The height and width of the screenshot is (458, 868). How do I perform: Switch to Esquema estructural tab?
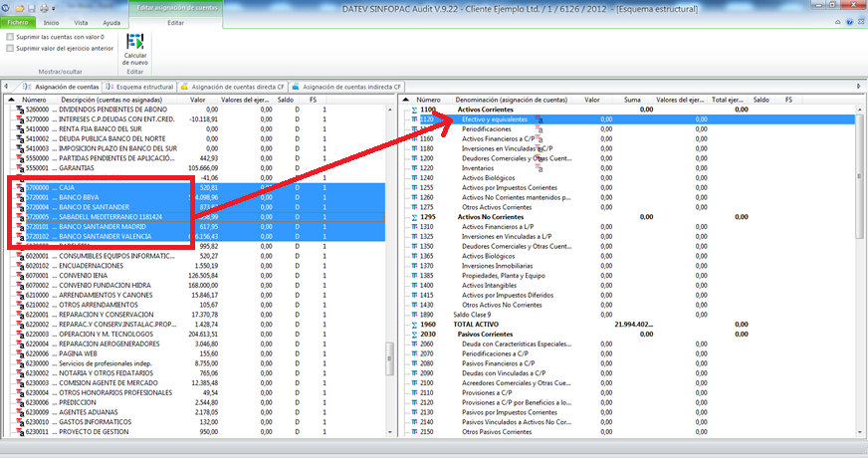(139, 87)
